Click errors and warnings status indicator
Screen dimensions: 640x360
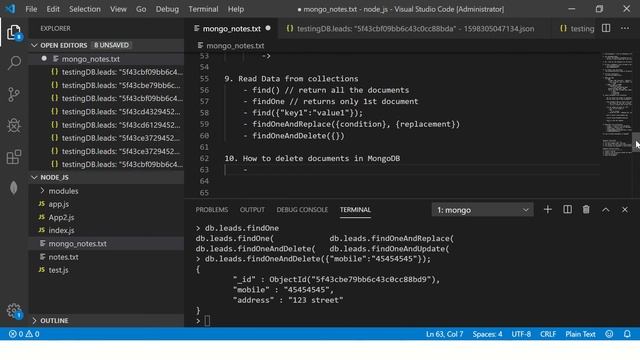coord(24,334)
